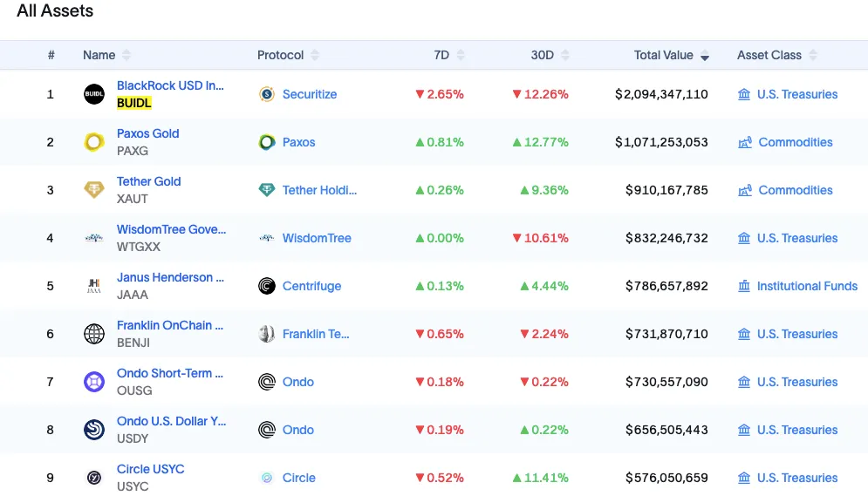Open Institutional Funds asset class link
This screenshot has height=496, width=868.
click(807, 286)
